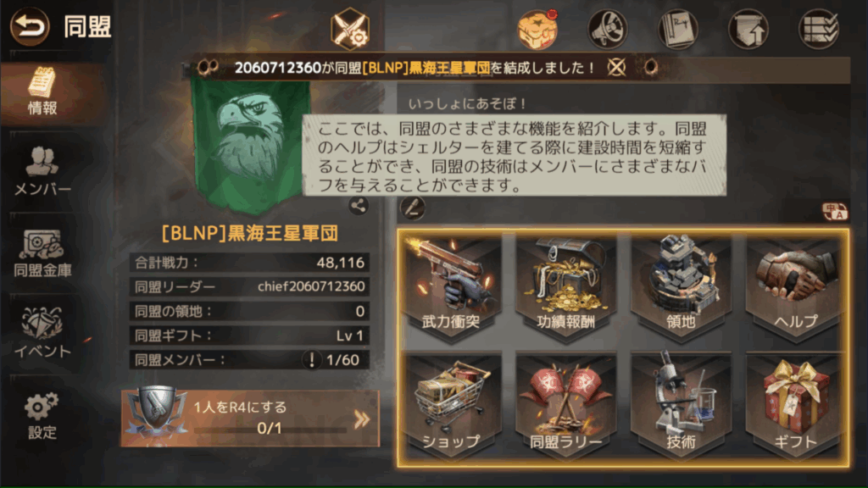Image resolution: width=868 pixels, height=488 pixels.
Task: Open the crossed knives gear icon
Action: pyautogui.click(x=350, y=29)
